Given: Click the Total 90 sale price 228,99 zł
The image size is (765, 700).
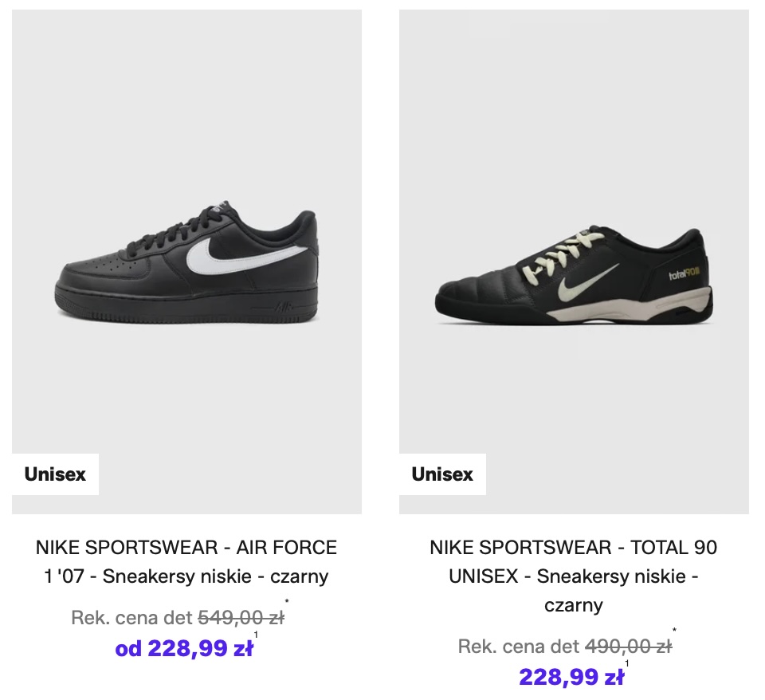Looking at the screenshot, I should click(x=571, y=678).
